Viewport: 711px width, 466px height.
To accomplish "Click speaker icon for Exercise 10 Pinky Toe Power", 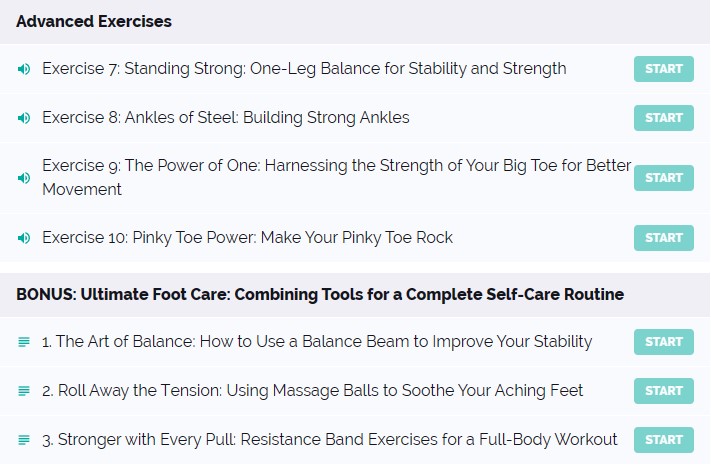I will [24, 238].
